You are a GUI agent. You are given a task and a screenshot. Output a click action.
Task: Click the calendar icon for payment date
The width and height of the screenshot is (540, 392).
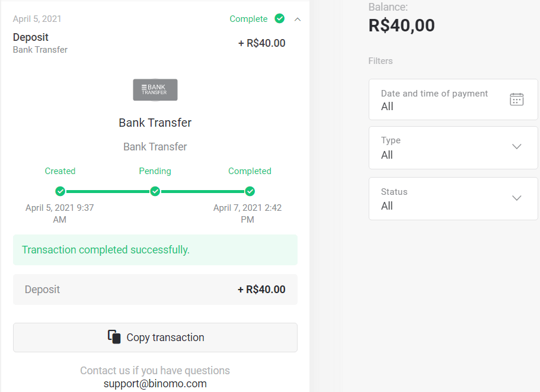point(517,99)
